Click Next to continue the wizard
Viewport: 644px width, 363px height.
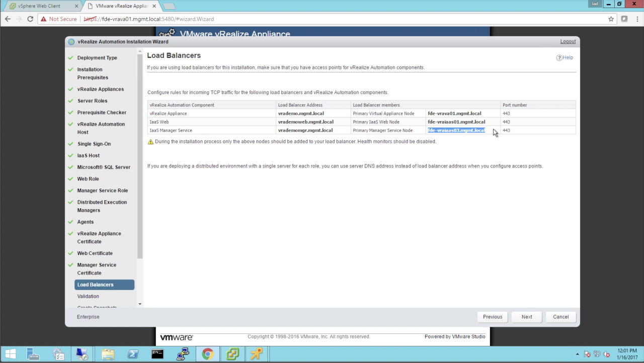point(527,317)
